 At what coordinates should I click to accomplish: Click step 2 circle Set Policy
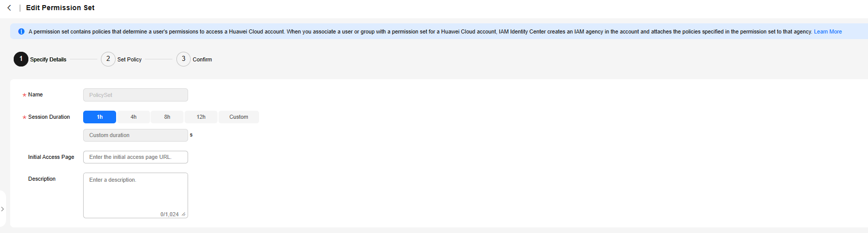pyautogui.click(x=108, y=59)
